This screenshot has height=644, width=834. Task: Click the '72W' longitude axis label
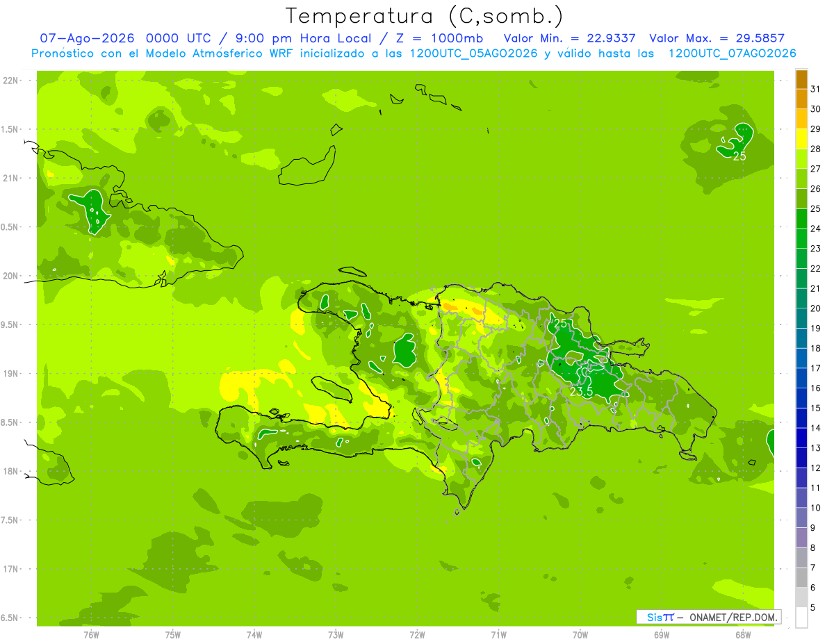point(418,635)
